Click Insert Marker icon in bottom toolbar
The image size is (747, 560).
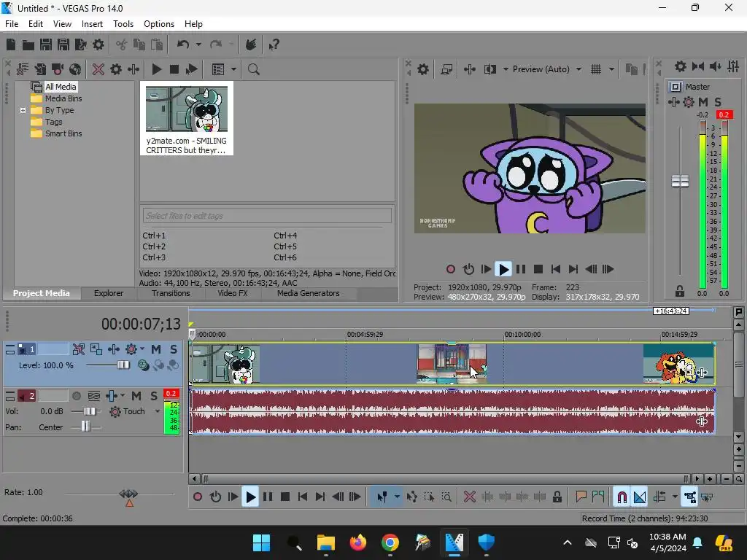point(581,497)
